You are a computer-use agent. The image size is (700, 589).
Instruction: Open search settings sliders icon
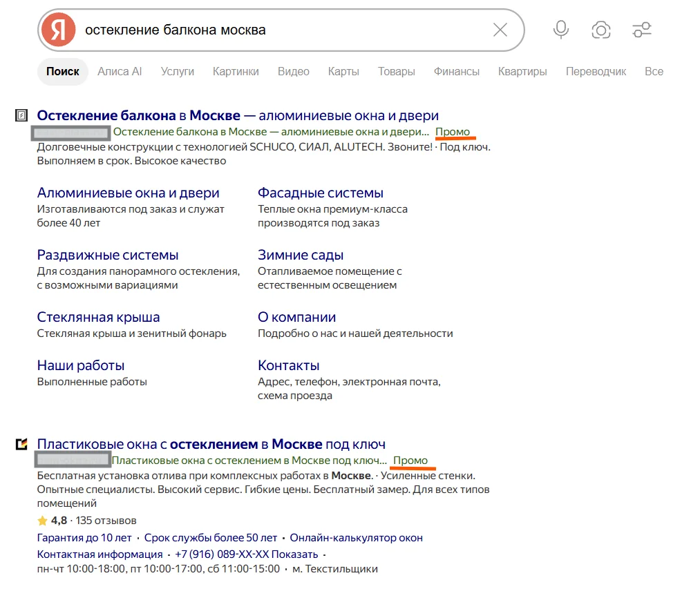click(642, 30)
